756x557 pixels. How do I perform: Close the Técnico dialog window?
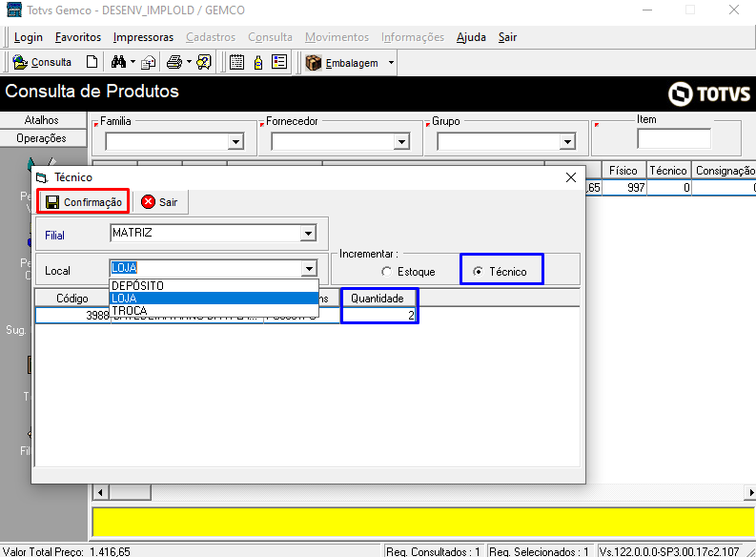[x=571, y=177]
